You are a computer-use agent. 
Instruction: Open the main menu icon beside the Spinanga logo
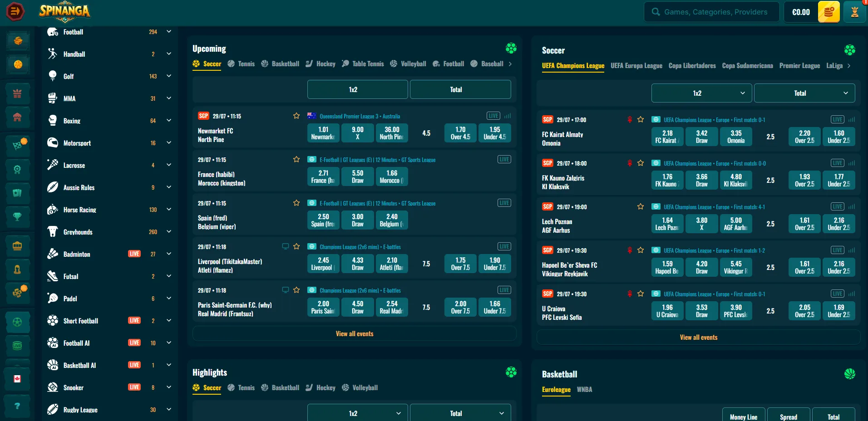[15, 11]
